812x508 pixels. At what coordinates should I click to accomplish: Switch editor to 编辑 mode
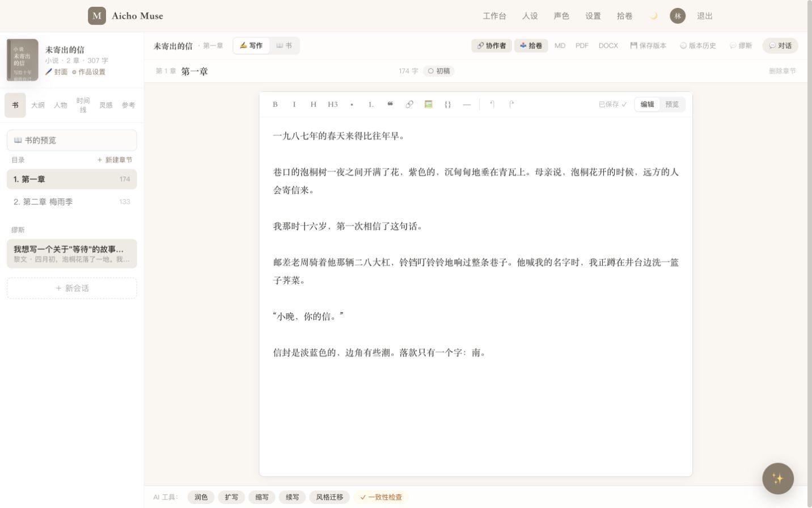(x=648, y=104)
